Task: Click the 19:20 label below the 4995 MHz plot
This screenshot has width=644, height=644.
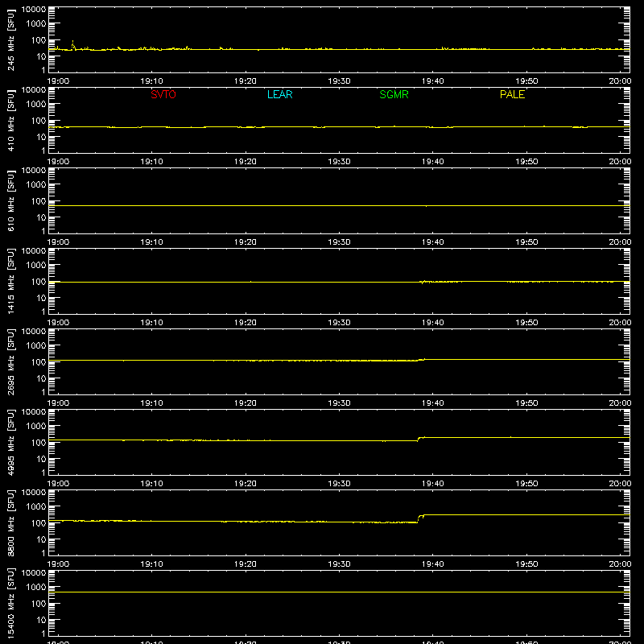Action: click(246, 484)
